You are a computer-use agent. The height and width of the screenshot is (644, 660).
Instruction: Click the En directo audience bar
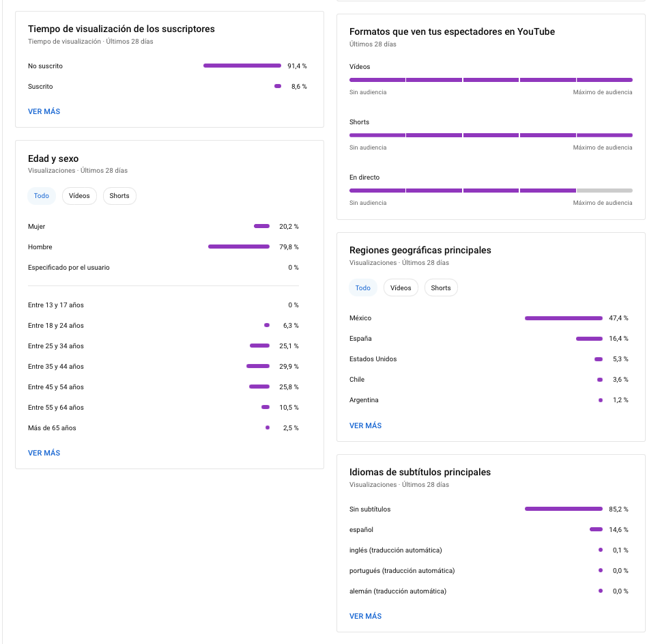[491, 191]
